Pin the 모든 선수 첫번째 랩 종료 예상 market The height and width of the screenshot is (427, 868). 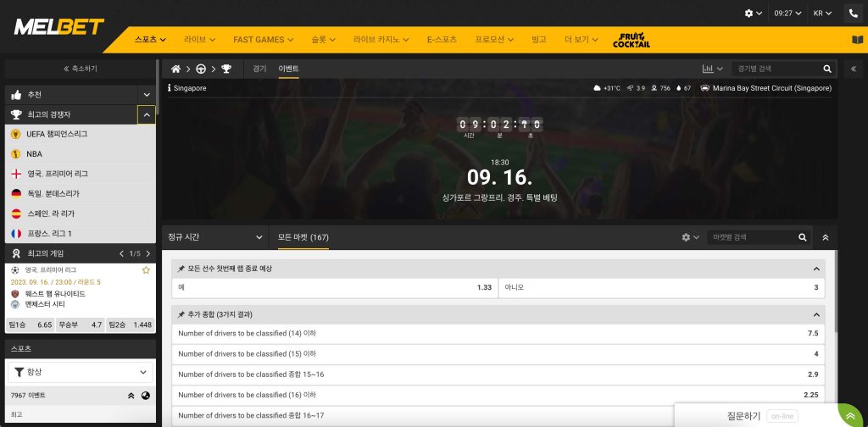181,269
